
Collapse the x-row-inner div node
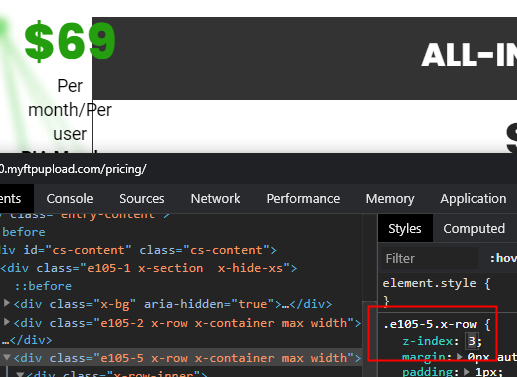20,374
